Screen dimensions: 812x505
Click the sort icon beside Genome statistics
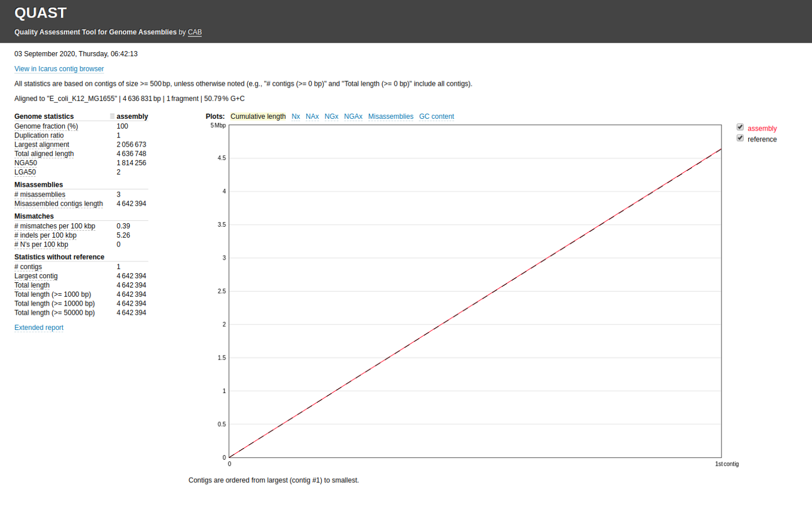click(112, 116)
